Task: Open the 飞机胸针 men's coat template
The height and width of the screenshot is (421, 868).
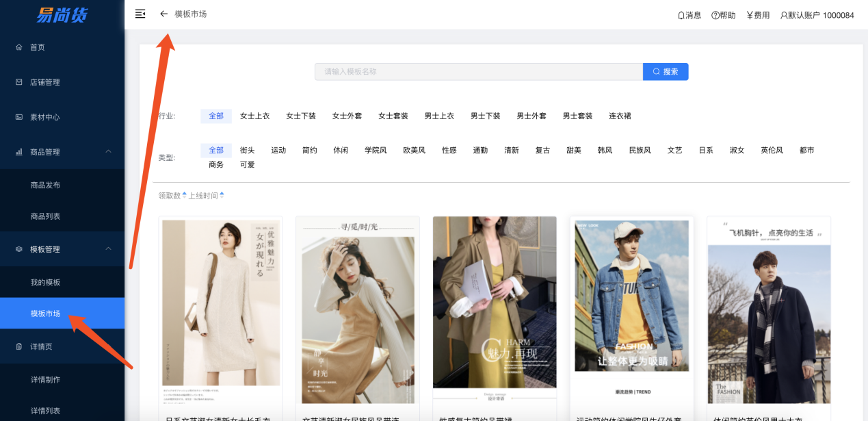Action: coord(769,311)
